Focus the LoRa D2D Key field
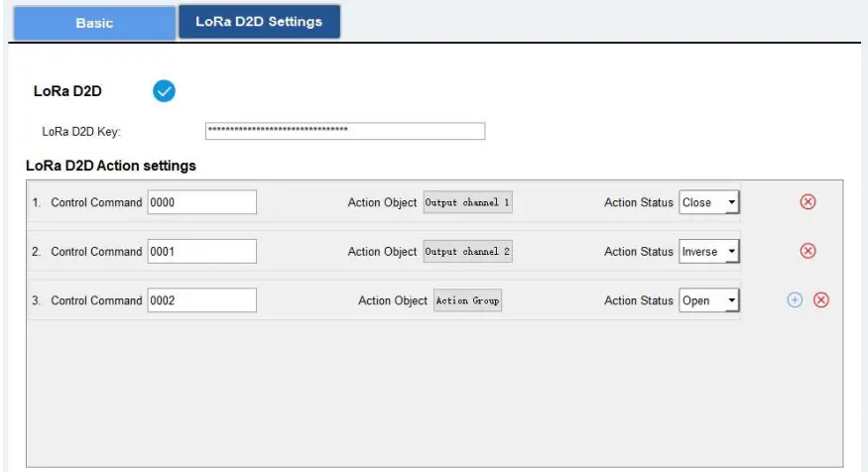The width and height of the screenshot is (868, 472). (x=344, y=131)
